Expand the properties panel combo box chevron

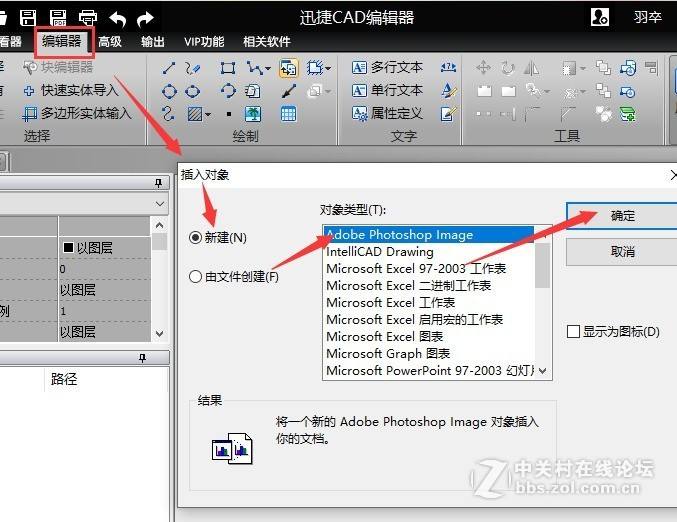coord(160,203)
